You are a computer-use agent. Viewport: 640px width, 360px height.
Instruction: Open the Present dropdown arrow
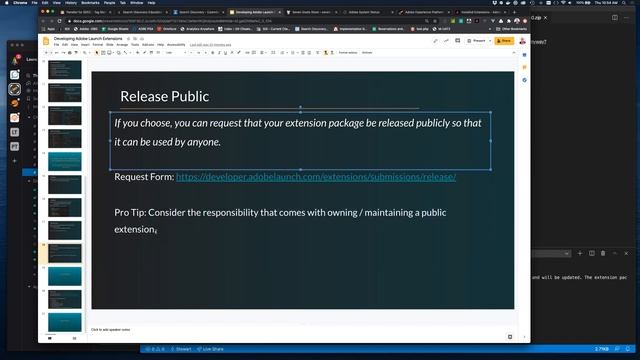[490, 41]
